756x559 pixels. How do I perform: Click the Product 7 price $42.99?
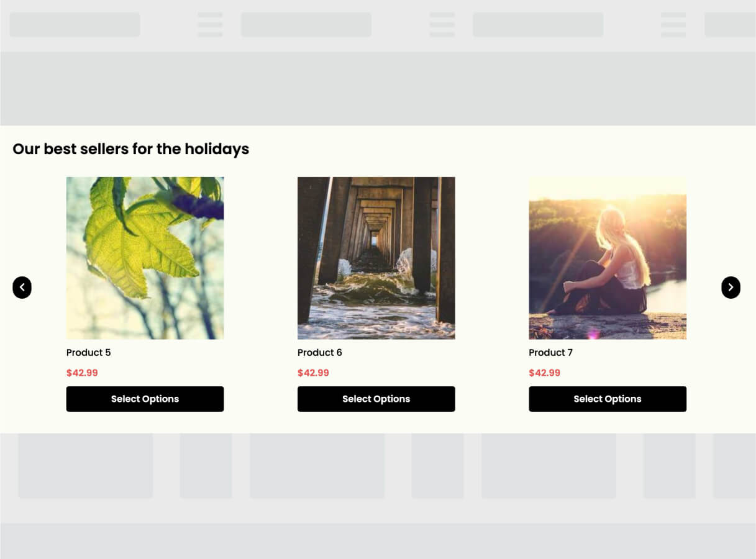(x=545, y=373)
